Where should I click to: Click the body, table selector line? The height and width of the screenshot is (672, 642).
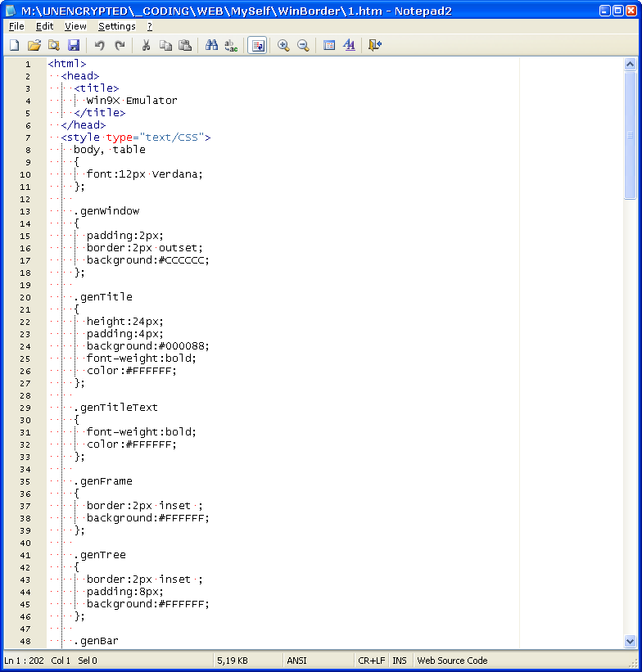[110, 150]
